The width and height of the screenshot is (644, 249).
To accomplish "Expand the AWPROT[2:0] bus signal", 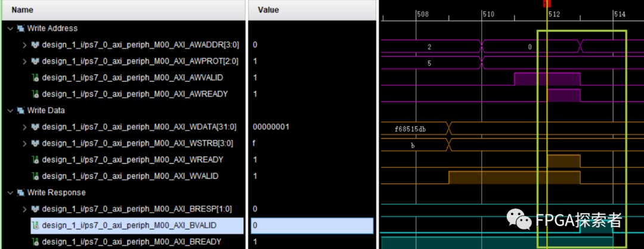I will [x=25, y=61].
